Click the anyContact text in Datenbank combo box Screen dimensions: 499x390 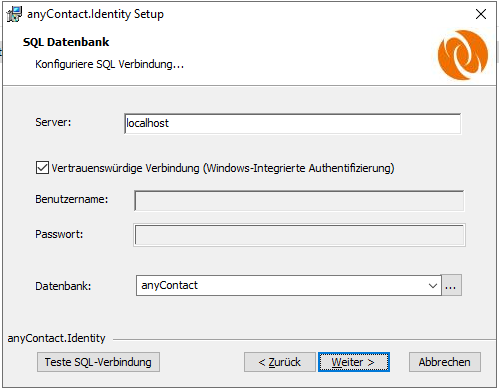pos(169,285)
